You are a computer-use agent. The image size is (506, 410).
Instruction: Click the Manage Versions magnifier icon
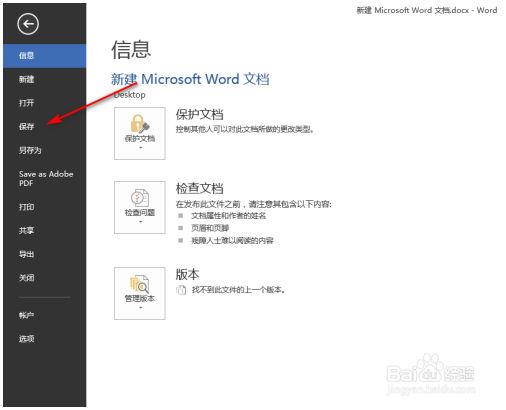click(x=139, y=284)
